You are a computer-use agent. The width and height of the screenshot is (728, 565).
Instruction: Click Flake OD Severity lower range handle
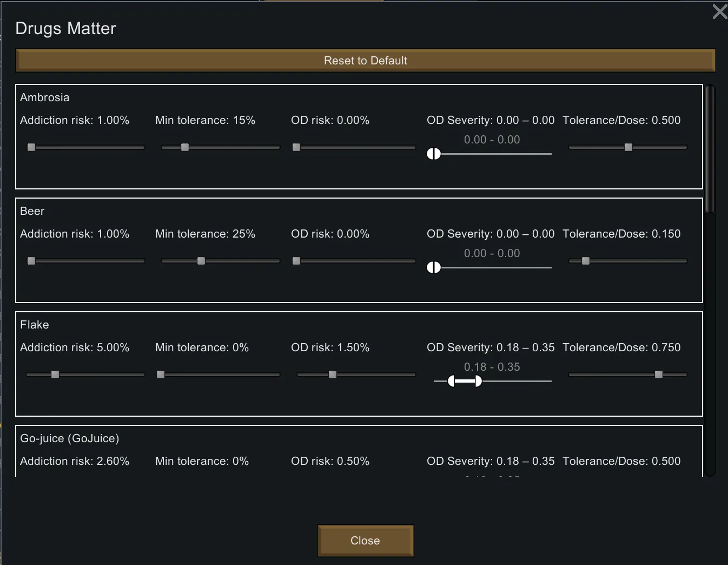pos(452,382)
